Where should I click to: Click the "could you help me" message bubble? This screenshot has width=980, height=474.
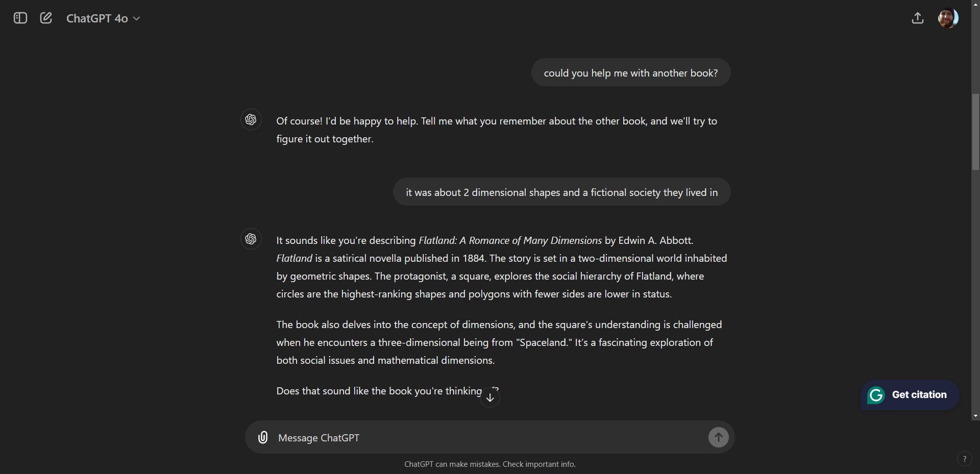[x=630, y=73]
